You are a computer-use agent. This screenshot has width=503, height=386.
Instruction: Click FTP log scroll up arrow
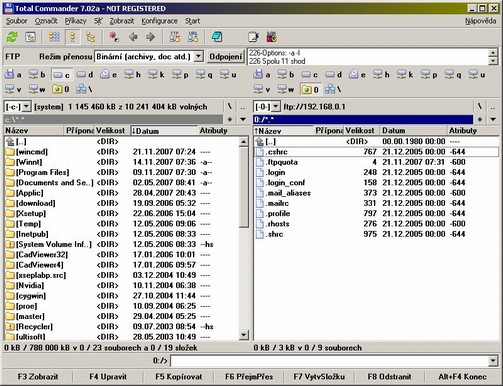[x=493, y=52]
